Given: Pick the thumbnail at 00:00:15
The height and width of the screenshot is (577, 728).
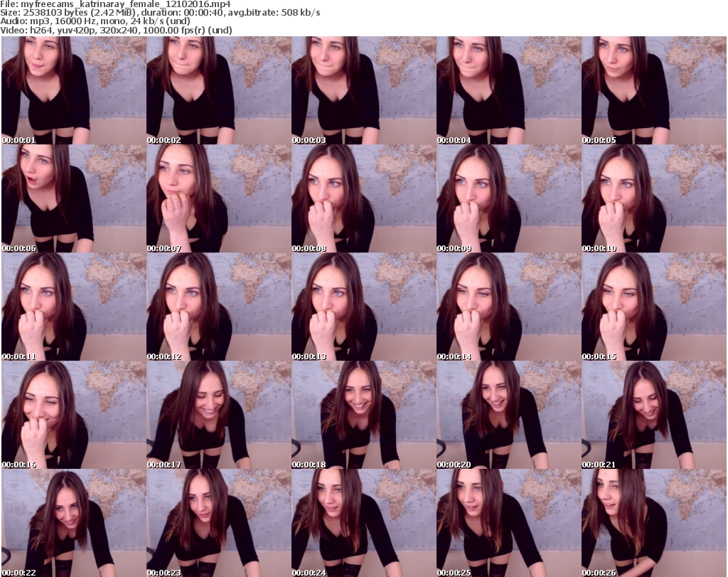Looking at the screenshot, I should tap(654, 307).
